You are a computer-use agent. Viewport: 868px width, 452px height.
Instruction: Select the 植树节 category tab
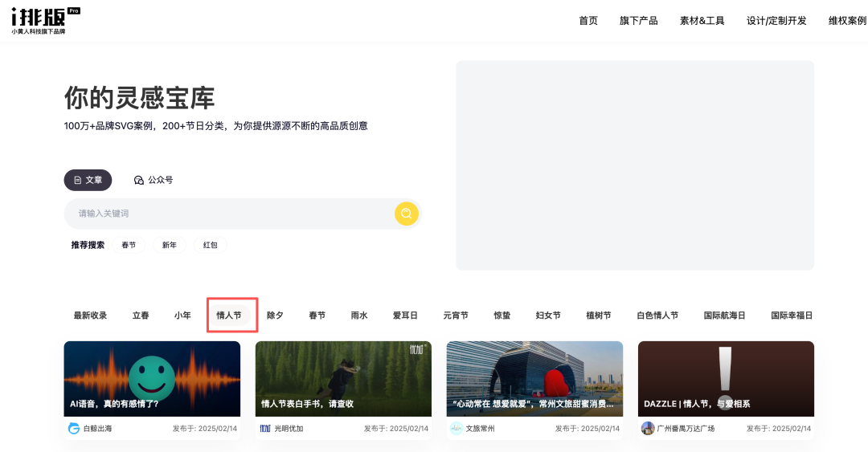click(x=599, y=316)
